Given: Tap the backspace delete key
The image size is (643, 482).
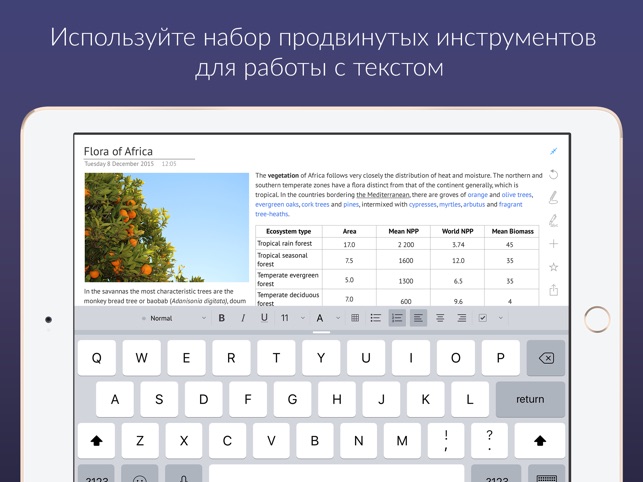Looking at the screenshot, I should click(546, 358).
